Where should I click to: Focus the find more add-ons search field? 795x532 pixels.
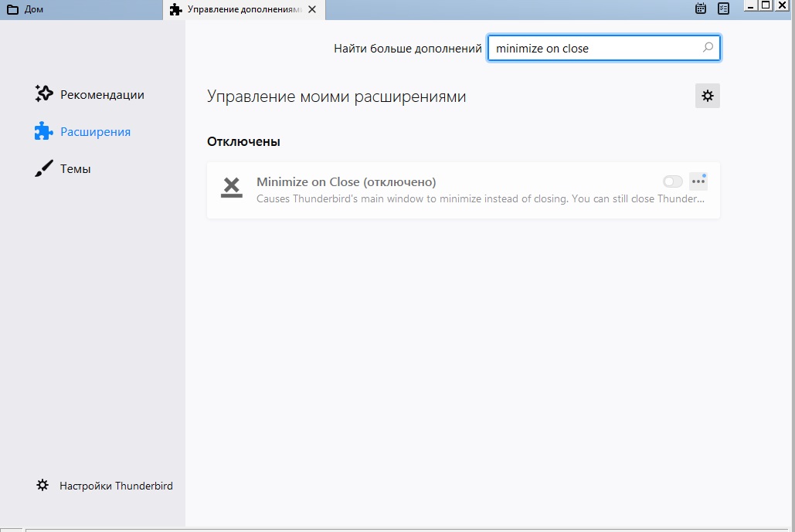(x=604, y=48)
